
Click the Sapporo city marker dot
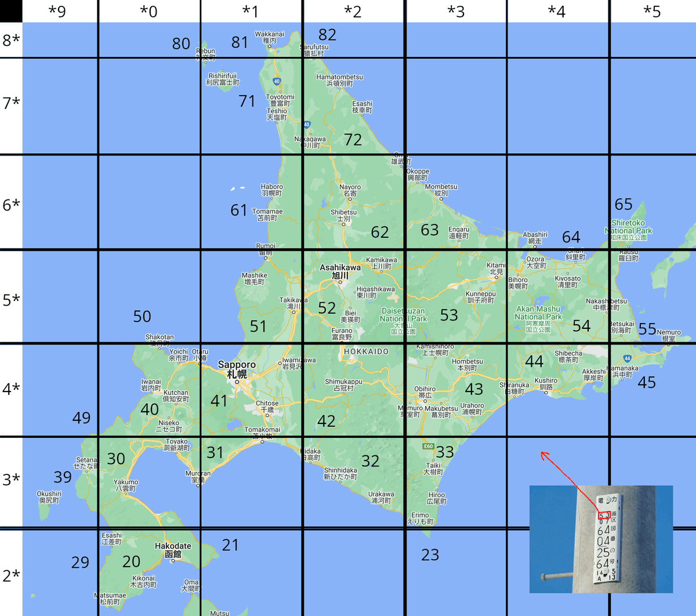237,382
